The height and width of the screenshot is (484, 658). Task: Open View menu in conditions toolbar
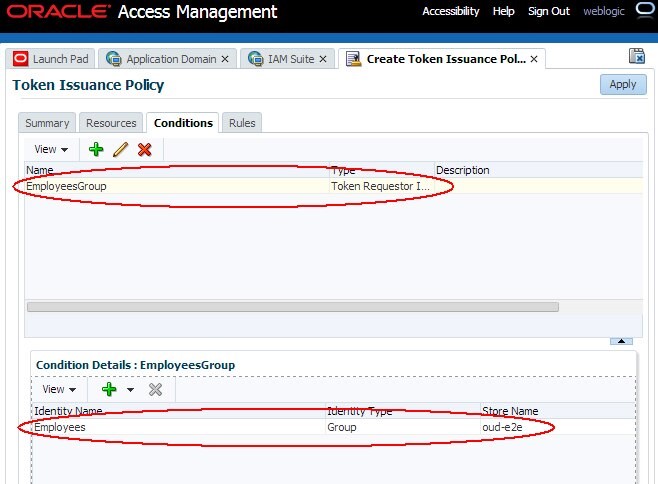click(51, 149)
